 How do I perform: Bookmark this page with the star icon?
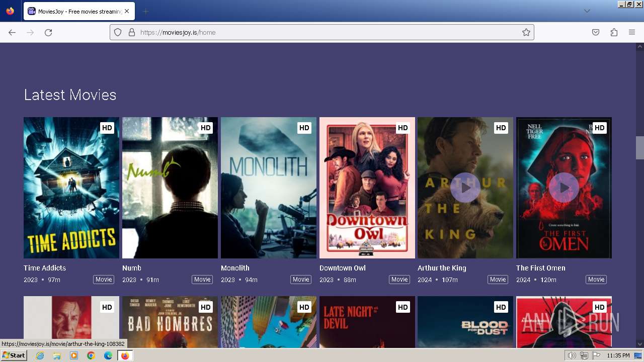[x=526, y=32]
